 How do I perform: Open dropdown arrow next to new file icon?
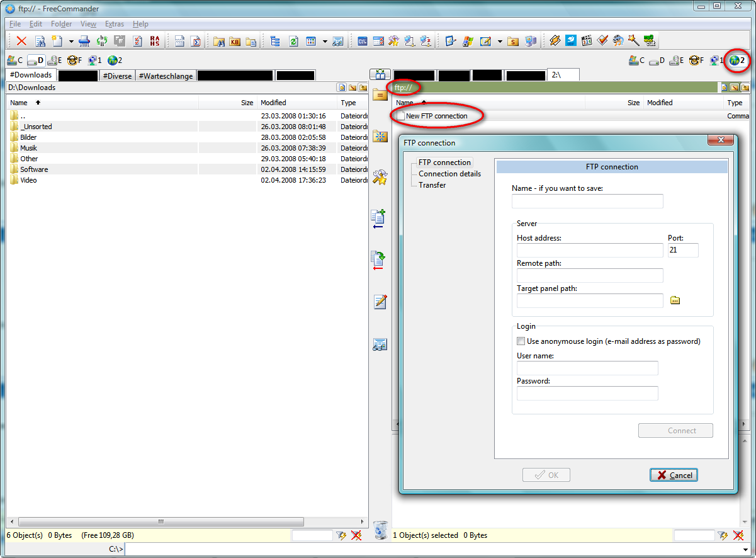tap(71, 42)
